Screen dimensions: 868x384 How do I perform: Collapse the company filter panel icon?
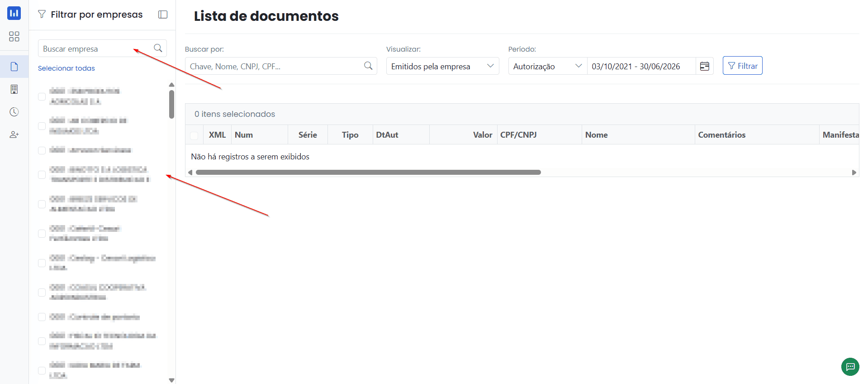click(x=163, y=14)
